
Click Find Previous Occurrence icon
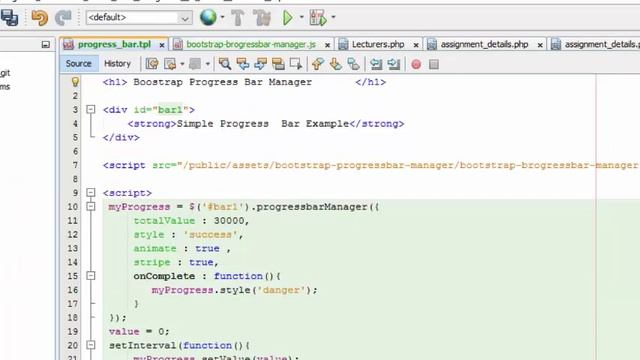pyautogui.click(x=242, y=64)
